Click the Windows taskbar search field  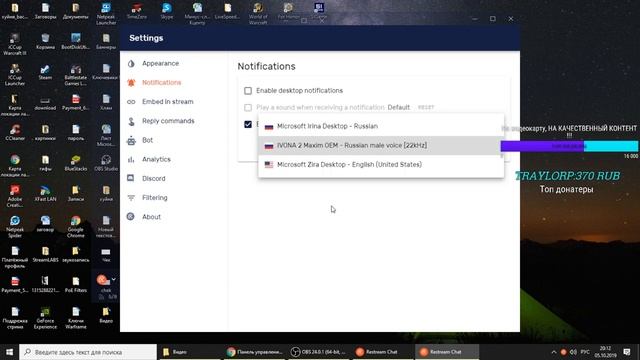pyautogui.click(x=88, y=352)
